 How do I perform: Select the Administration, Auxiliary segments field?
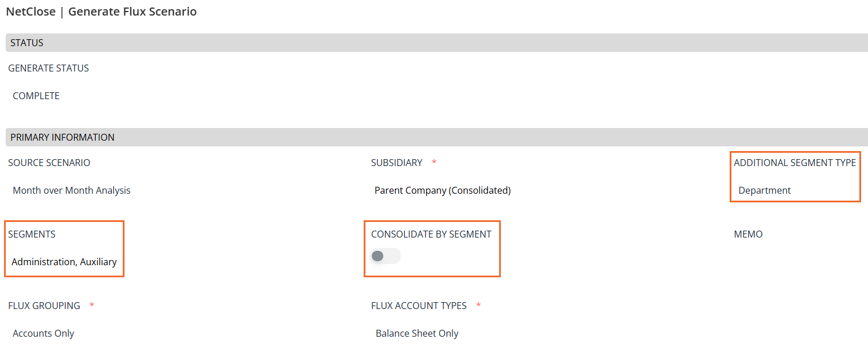[64, 262]
